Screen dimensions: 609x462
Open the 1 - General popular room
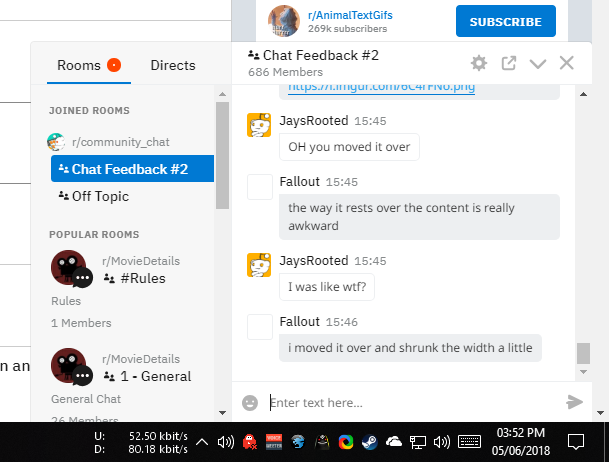(x=148, y=376)
